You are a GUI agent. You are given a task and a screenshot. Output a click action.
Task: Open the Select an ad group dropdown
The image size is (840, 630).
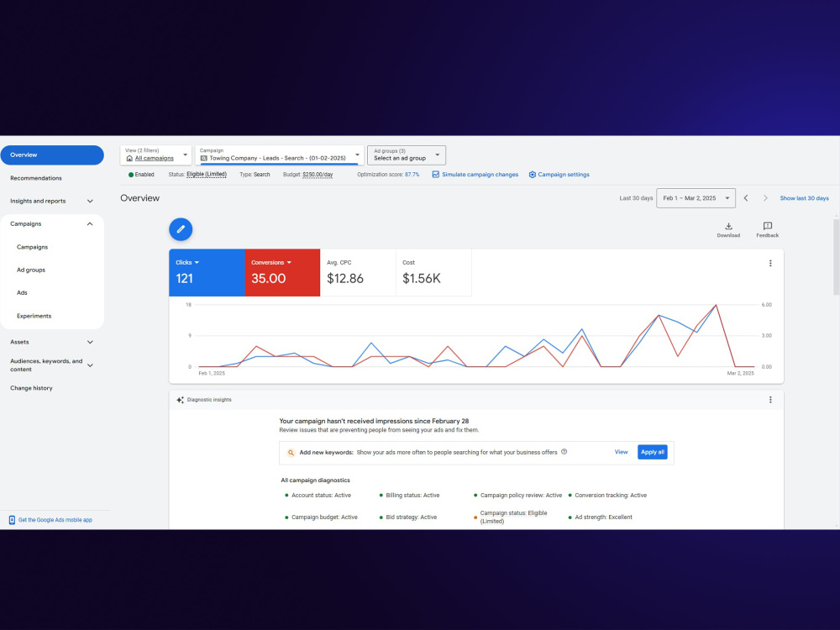coord(406,155)
